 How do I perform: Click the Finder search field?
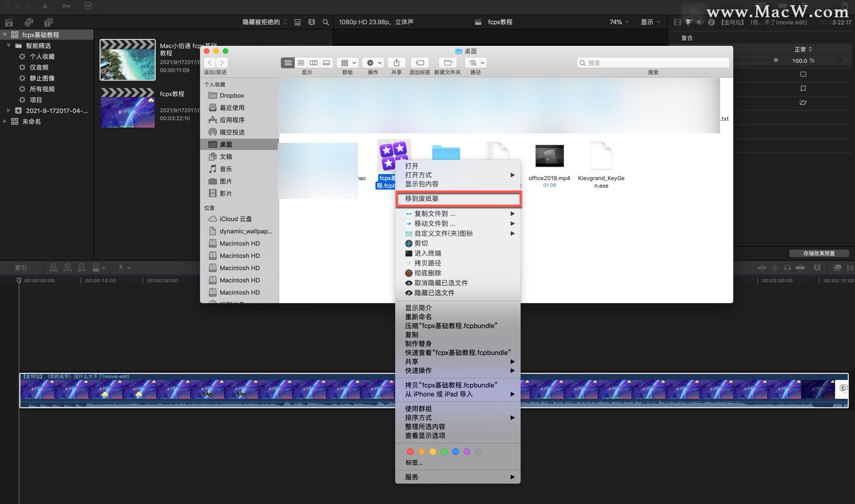[653, 63]
